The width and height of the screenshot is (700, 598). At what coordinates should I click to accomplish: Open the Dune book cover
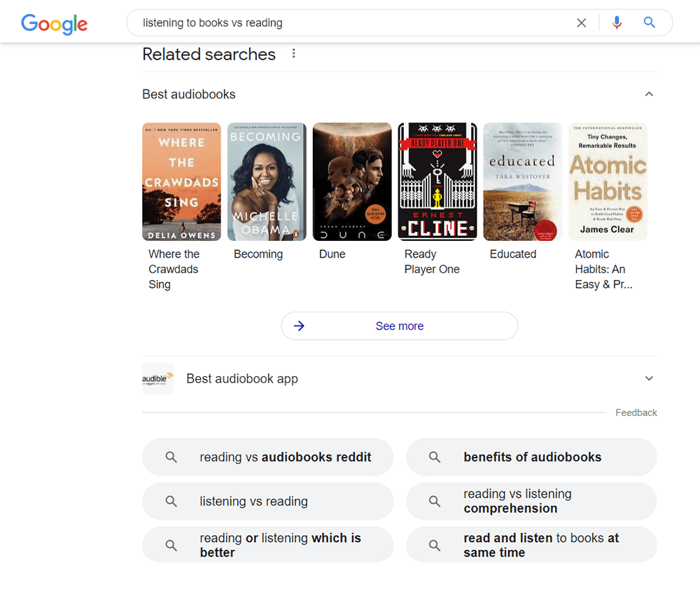pyautogui.click(x=352, y=182)
